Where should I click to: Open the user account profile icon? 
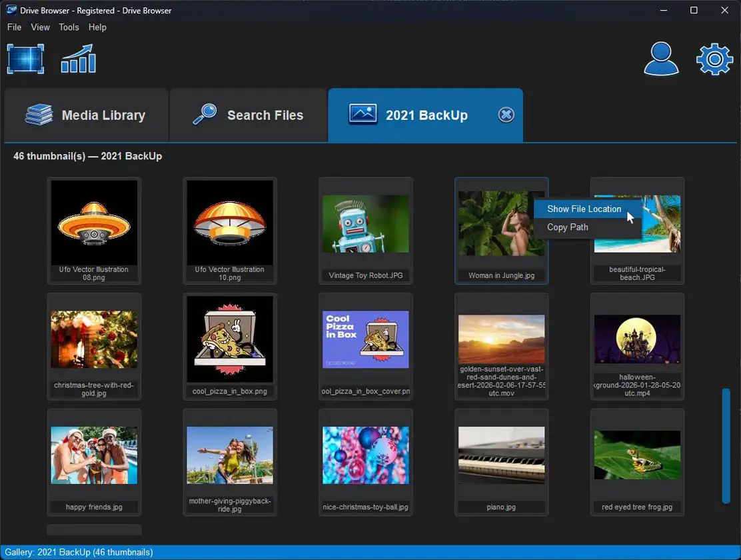(x=660, y=59)
